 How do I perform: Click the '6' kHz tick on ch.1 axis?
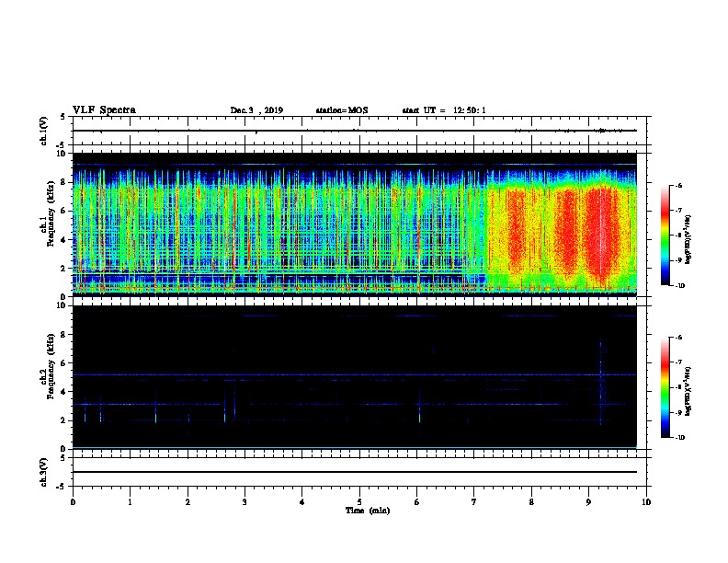pyautogui.click(x=64, y=211)
